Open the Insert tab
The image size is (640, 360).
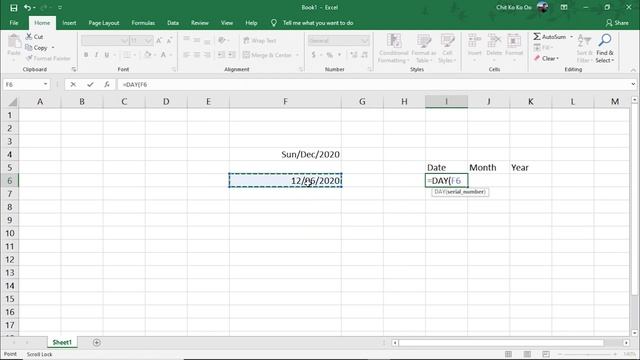click(x=69, y=23)
